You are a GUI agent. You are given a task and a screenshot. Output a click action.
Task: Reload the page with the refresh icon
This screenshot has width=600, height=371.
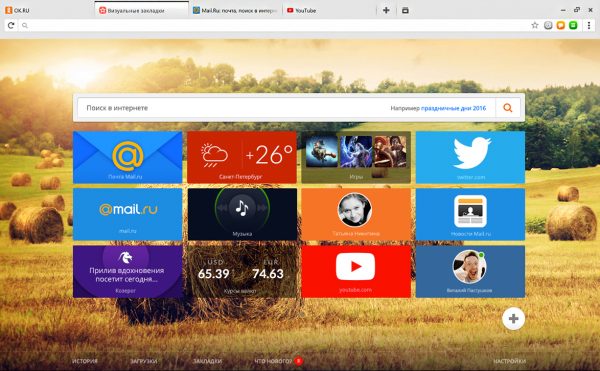click(x=11, y=25)
